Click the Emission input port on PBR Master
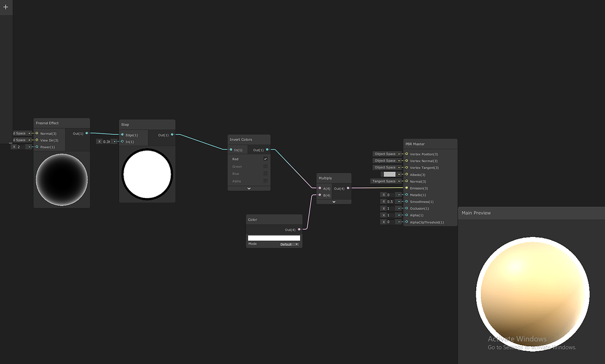Screen dimensions: 605x364 tap(407, 187)
